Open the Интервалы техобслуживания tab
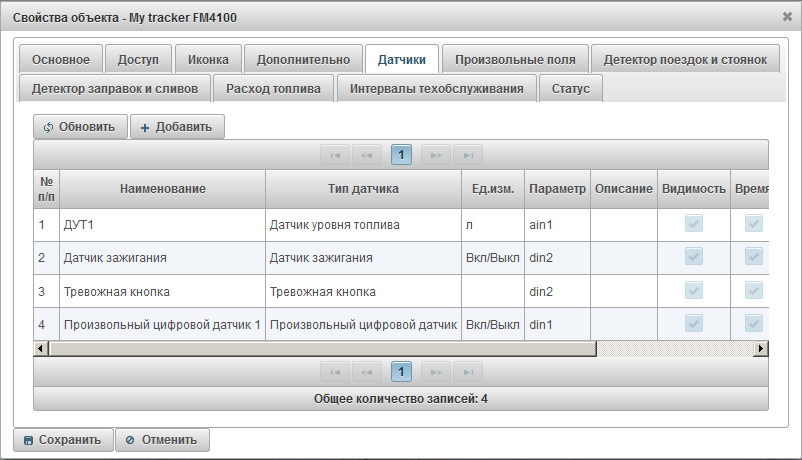 436,89
